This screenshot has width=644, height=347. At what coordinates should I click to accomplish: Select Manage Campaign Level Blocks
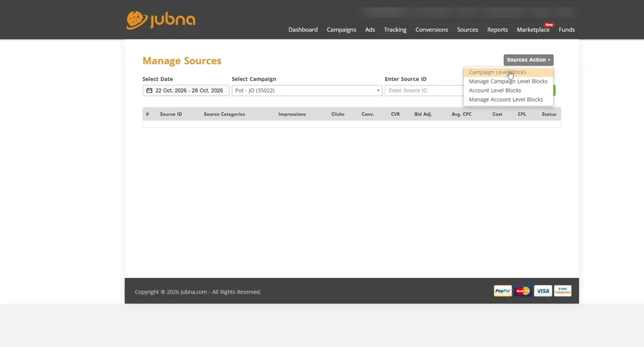508,81
